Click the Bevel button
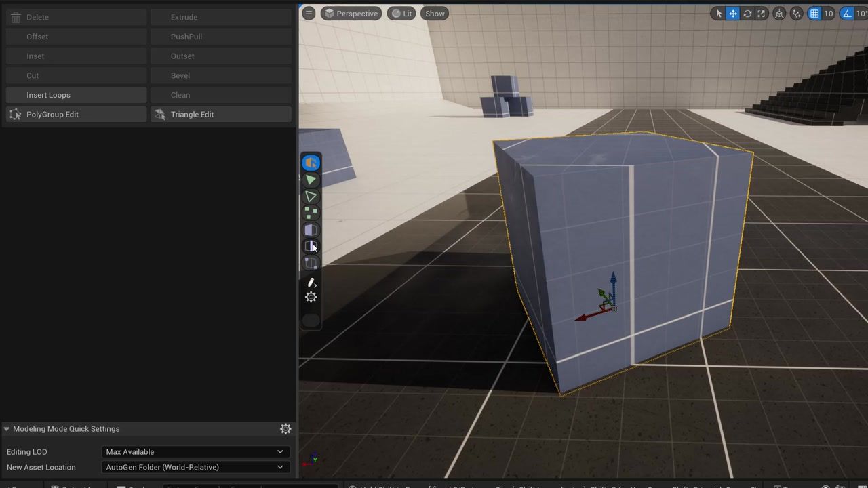 [x=221, y=75]
